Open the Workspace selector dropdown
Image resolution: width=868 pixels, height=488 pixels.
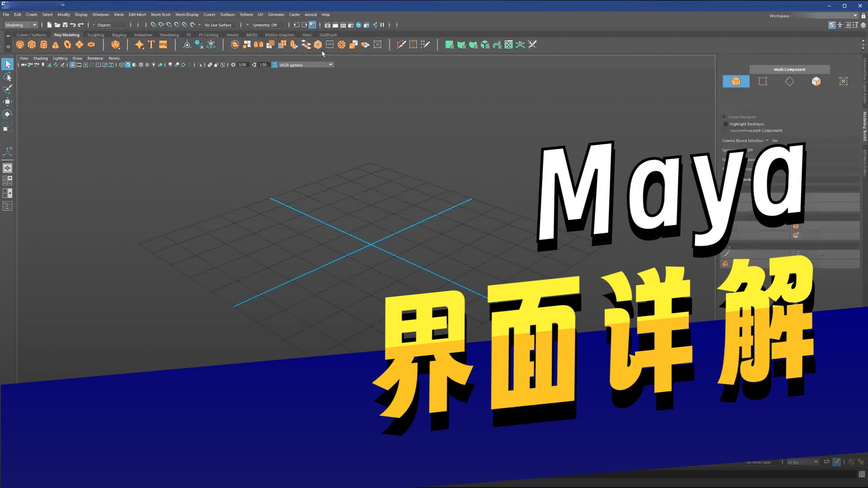[826, 16]
